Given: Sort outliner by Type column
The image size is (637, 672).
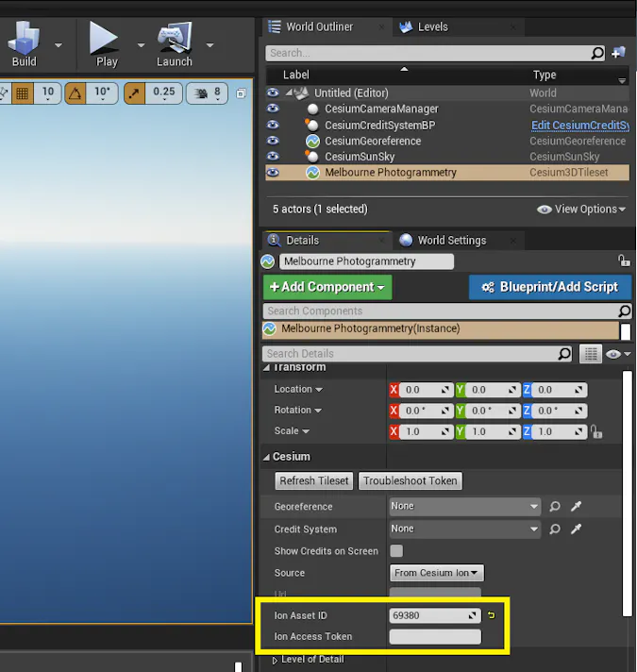Looking at the screenshot, I should tap(545, 75).
